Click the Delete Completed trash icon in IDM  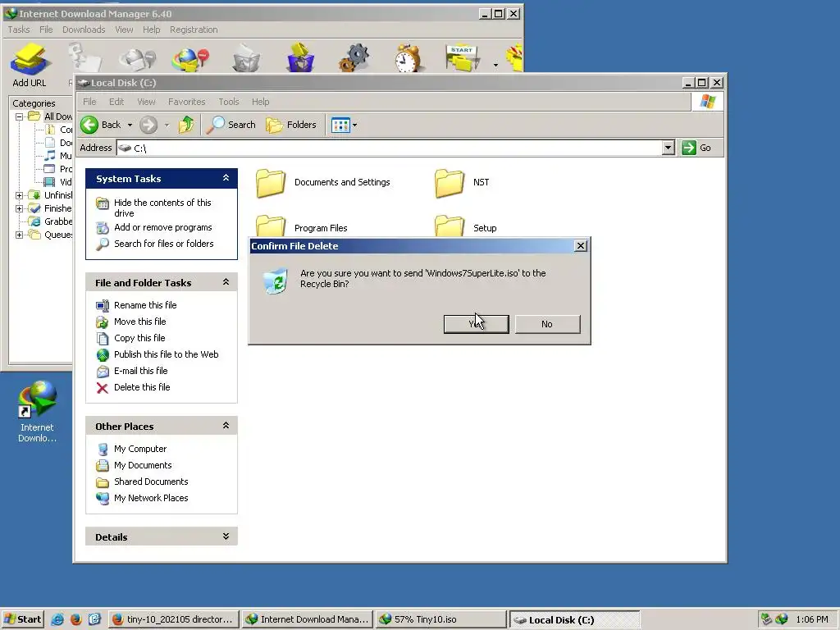300,58
